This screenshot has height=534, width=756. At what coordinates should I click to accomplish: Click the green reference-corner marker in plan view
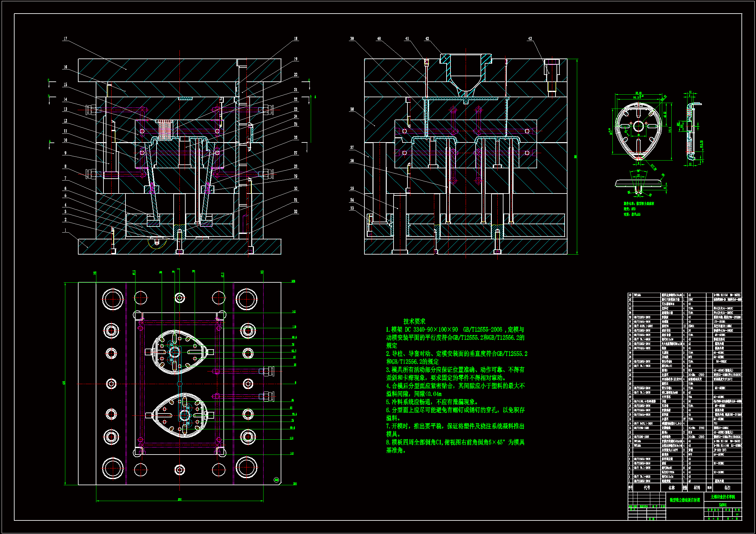coord(276,480)
